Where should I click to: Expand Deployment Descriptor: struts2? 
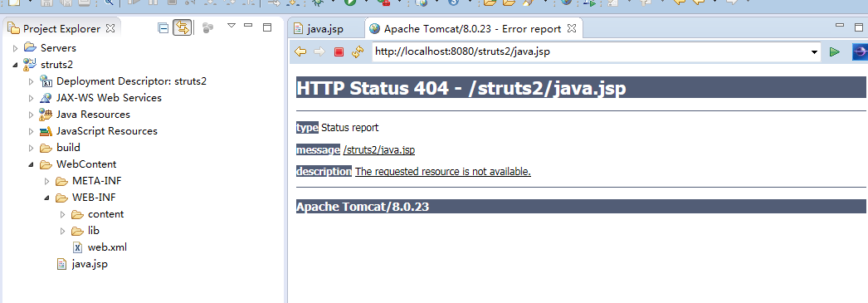coord(31,81)
